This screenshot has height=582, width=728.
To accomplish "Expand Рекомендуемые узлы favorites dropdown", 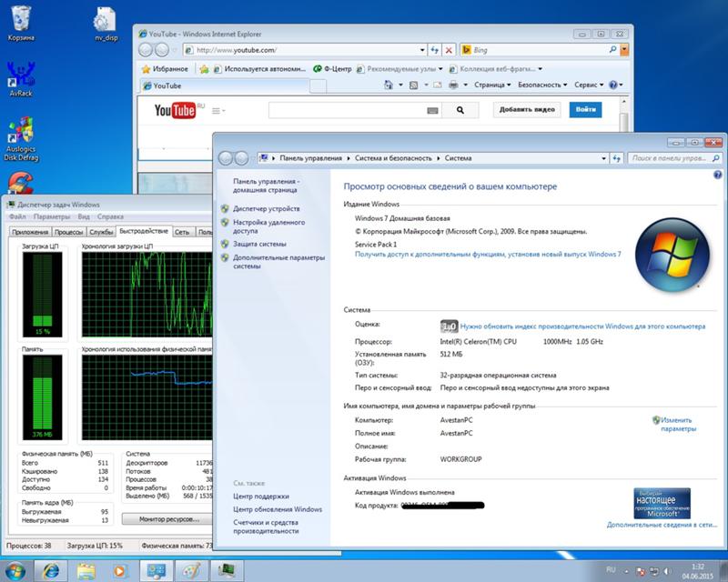I will coord(440,69).
